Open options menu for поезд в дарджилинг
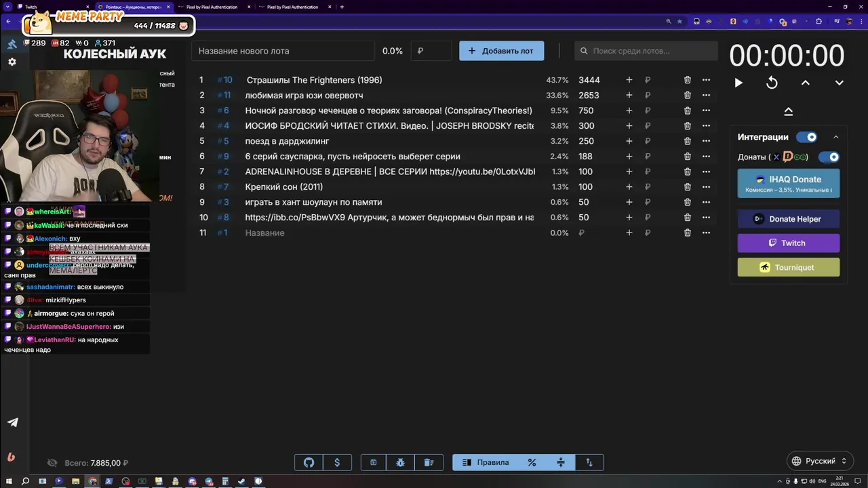This screenshot has height=488, width=868. tap(706, 141)
